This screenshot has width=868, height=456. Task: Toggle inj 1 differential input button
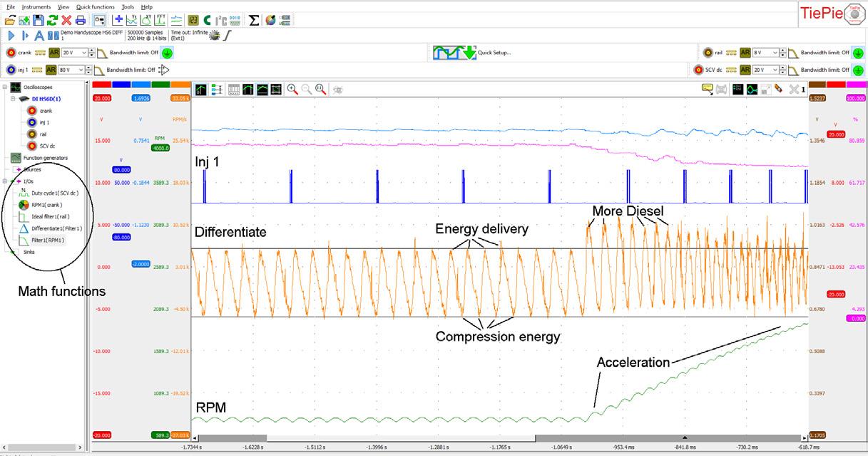[164, 70]
